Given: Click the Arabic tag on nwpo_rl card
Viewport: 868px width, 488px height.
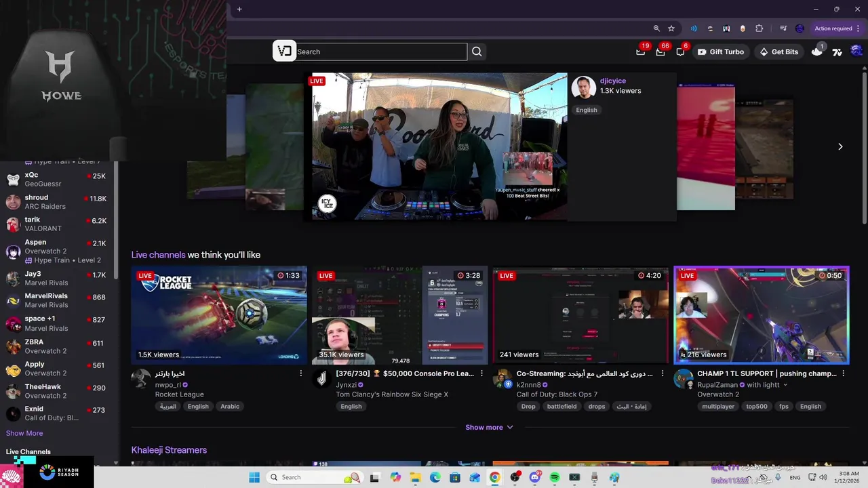Looking at the screenshot, I should pyautogui.click(x=230, y=407).
